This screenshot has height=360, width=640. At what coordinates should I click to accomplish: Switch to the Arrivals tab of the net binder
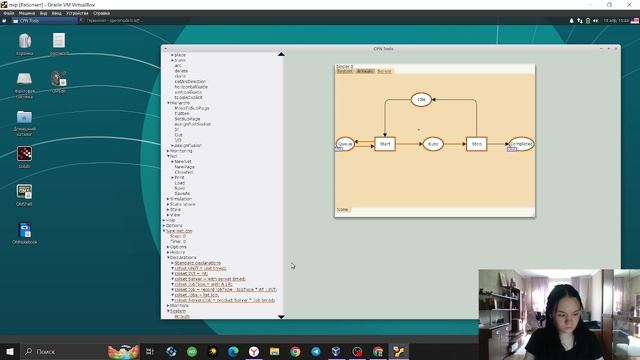[x=365, y=71]
